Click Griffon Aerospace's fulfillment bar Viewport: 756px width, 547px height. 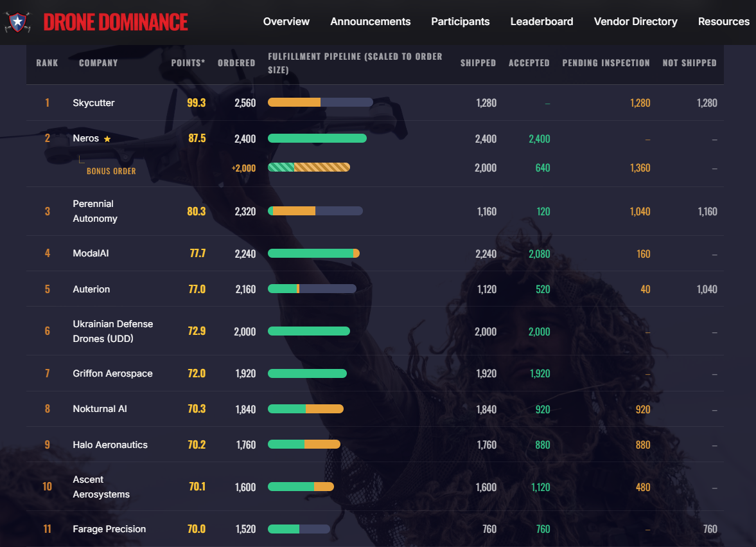(x=307, y=373)
